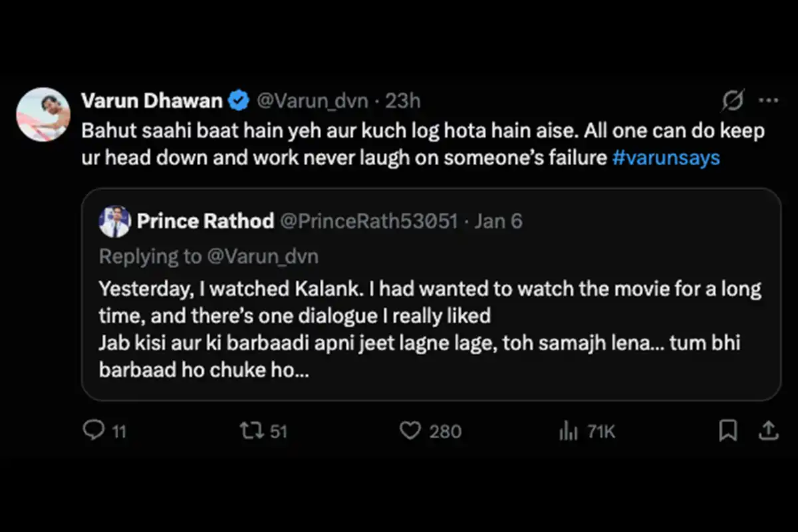Click 'Replying to @Varun_dvn' link
Image resolution: width=798 pixels, height=532 pixels.
coord(208,256)
